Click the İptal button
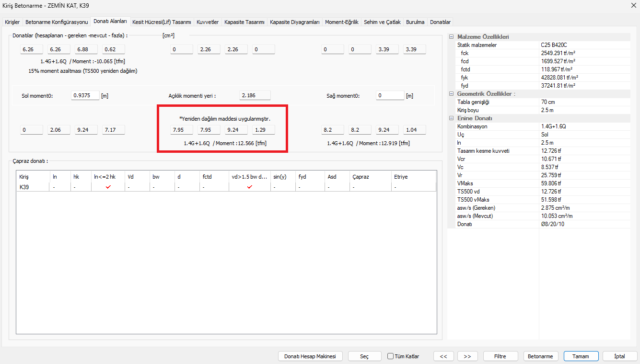Image resolution: width=640 pixels, height=364 pixels. click(x=619, y=356)
